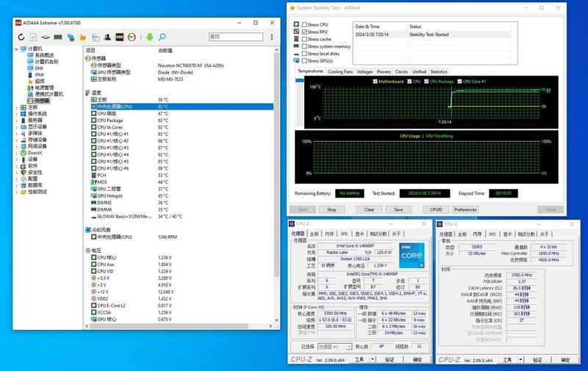Toggle the Motherboard graph legend checkbox
Viewport: 588px width, 371px height.
coord(375,81)
